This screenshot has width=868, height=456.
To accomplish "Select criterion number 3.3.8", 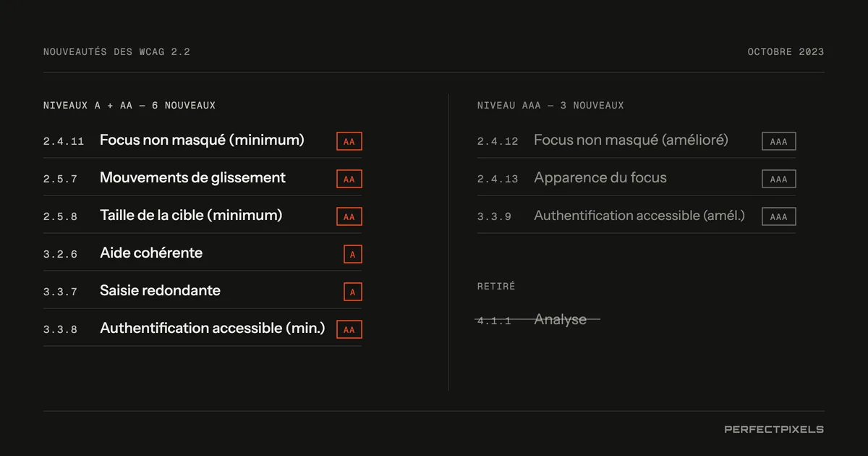I will pos(60,330).
